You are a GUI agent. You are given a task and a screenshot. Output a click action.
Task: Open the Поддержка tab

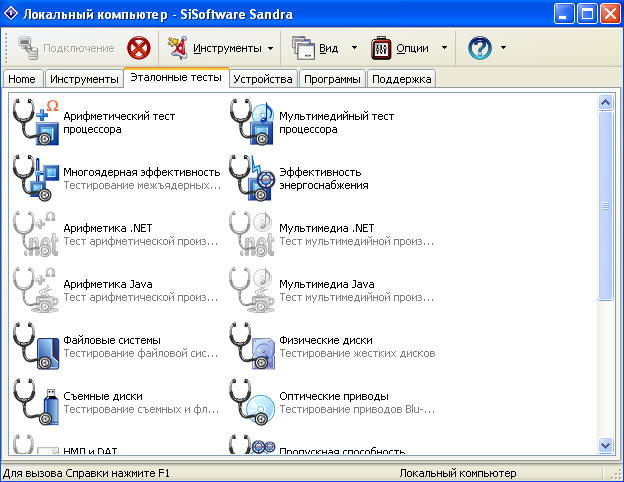(402, 79)
